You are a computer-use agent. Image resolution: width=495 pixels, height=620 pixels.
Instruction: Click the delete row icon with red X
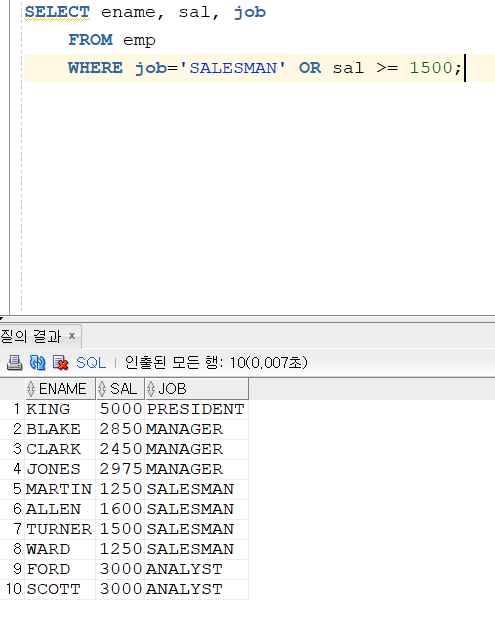(x=60, y=362)
